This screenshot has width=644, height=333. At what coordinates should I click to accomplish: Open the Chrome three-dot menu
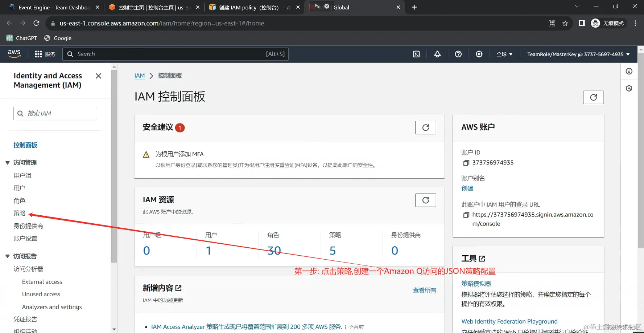click(x=635, y=23)
